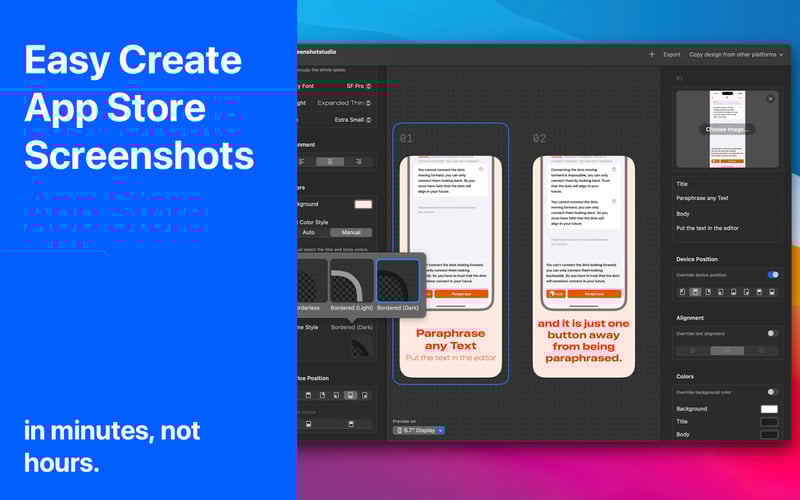Image resolution: width=800 pixels, height=500 pixels.
Task: Click the "01" label above the first screenshot
Action: coord(406,138)
